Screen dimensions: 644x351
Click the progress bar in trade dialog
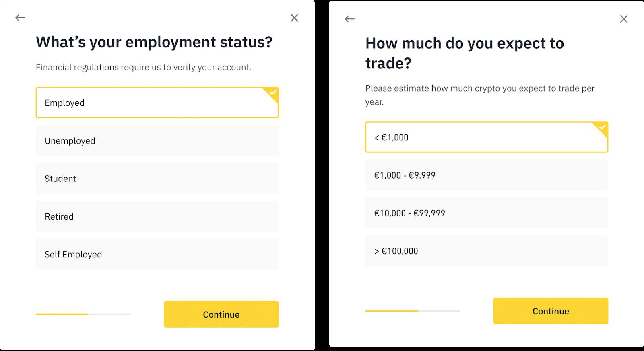coord(412,311)
